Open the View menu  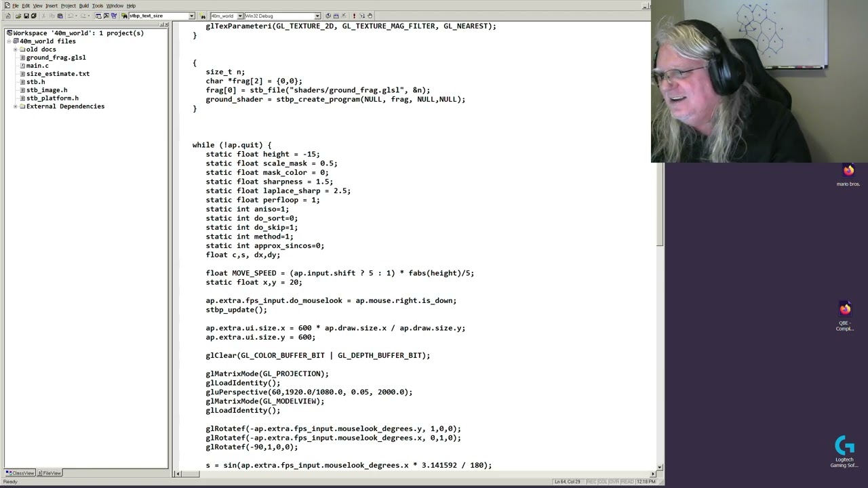coord(37,5)
